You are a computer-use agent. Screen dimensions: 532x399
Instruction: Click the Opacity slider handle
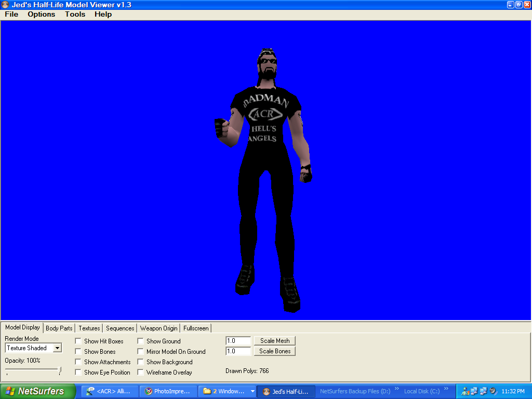coord(60,370)
